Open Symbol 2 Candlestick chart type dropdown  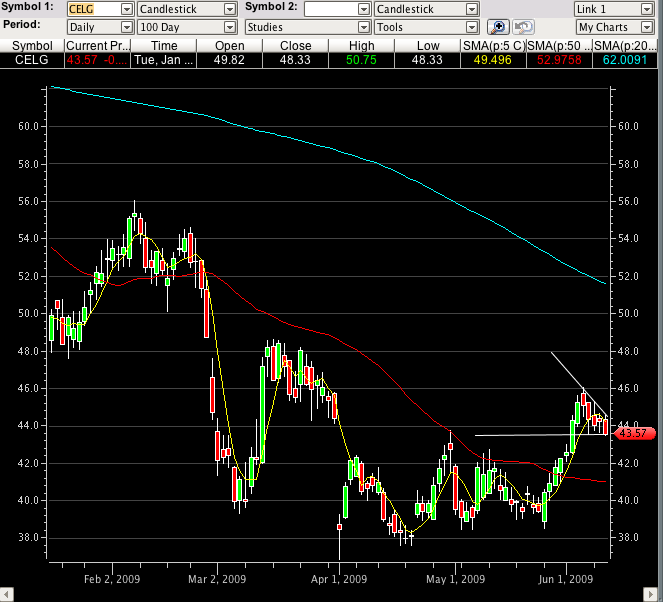coord(427,9)
